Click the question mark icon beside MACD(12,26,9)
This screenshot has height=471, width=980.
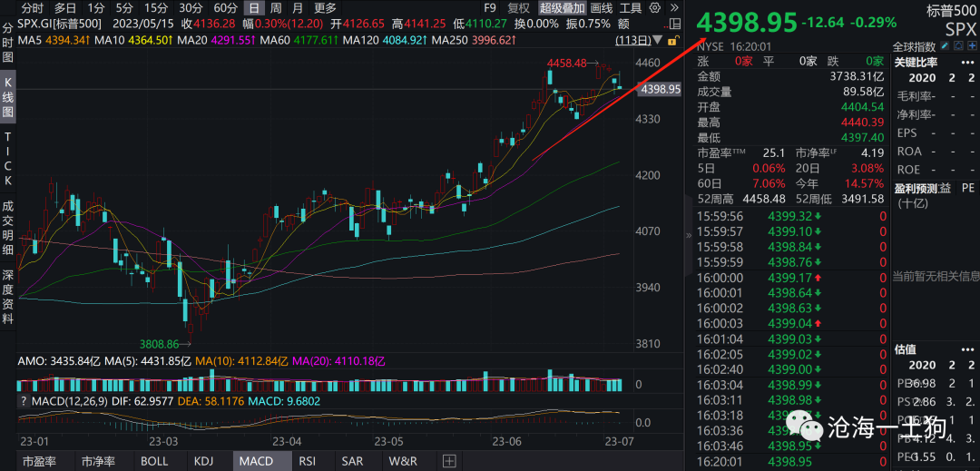[24, 401]
